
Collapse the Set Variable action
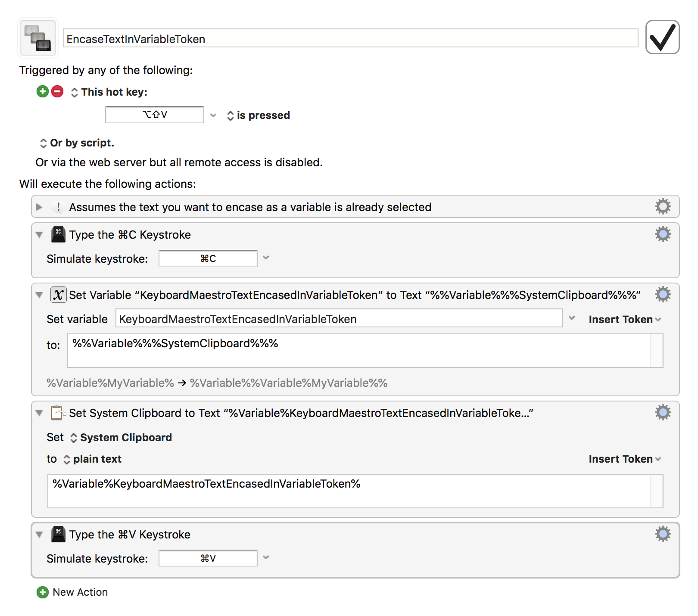39,295
